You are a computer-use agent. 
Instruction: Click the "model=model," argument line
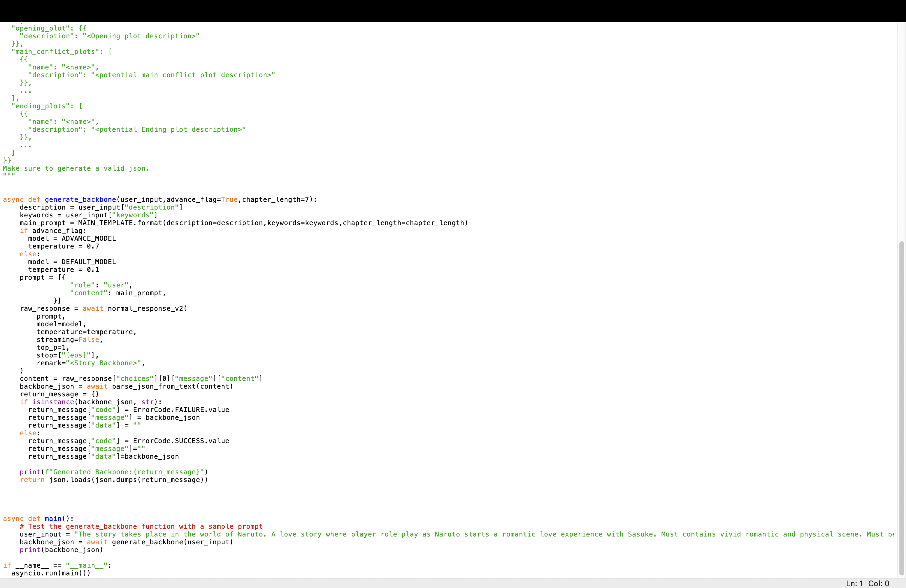tap(61, 324)
